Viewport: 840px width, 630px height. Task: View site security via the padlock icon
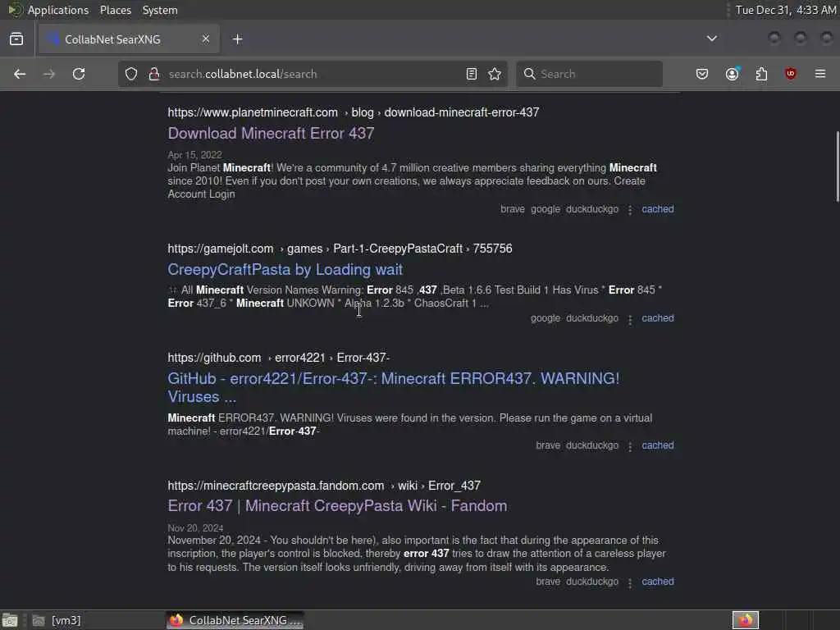(154, 74)
